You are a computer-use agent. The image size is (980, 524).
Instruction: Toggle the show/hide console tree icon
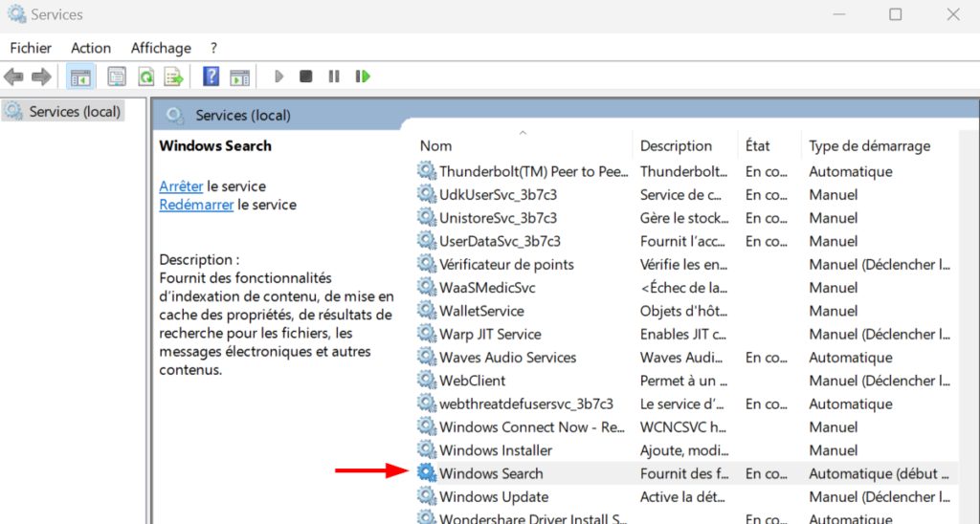(80, 76)
